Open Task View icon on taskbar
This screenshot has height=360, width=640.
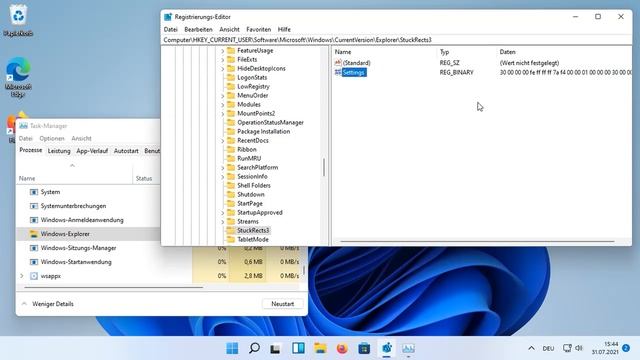coord(276,349)
